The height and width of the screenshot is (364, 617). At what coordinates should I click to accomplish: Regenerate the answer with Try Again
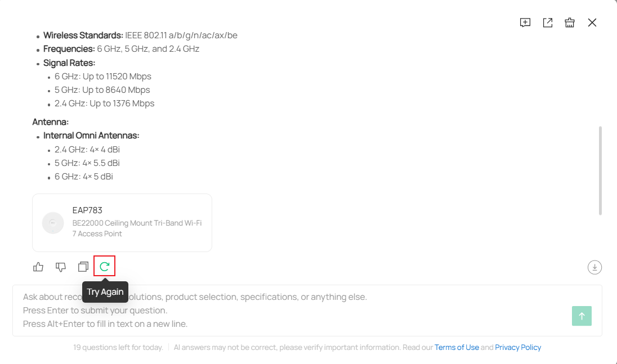click(105, 266)
